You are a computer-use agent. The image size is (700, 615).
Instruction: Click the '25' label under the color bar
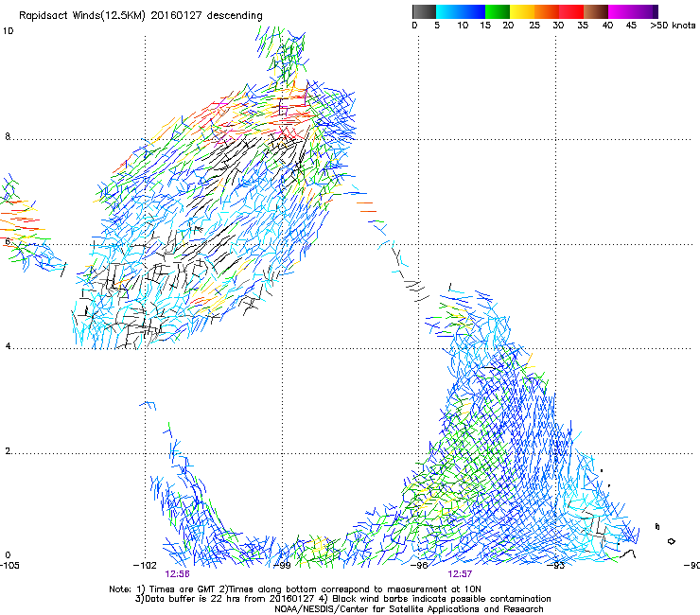[534, 26]
